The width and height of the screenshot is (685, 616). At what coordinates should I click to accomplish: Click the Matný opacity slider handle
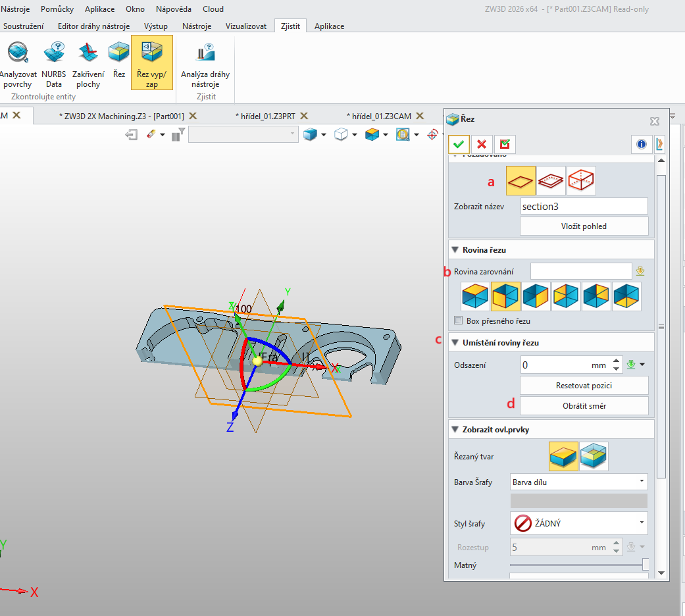point(646,565)
